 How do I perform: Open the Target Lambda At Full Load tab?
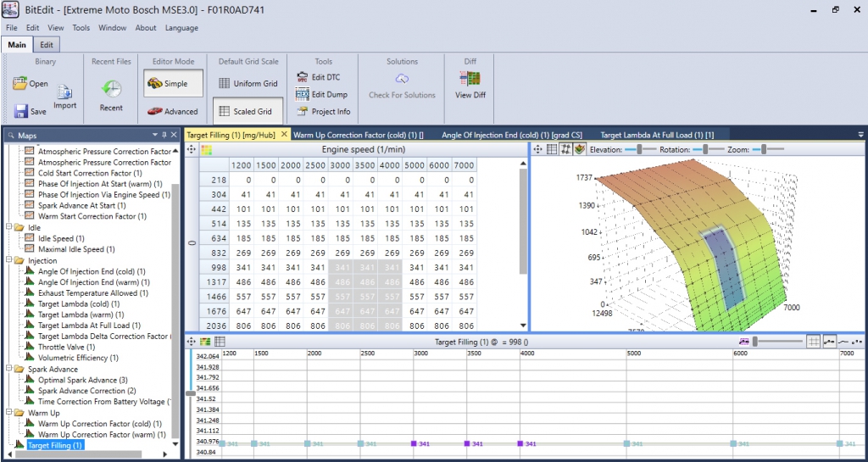click(657, 135)
